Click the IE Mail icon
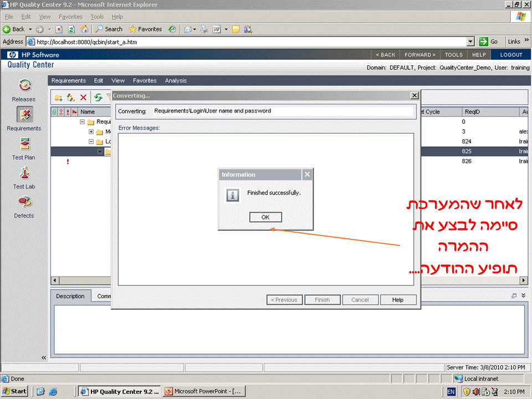The height and width of the screenshot is (399, 532). pos(188,29)
